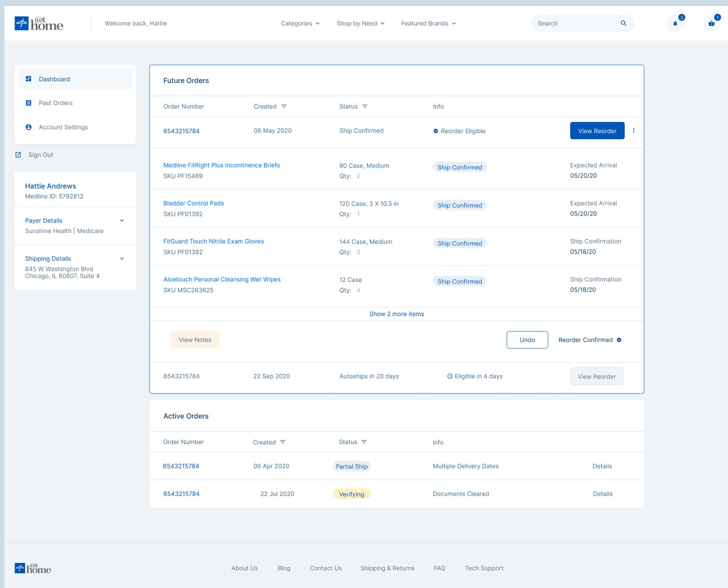The width and height of the screenshot is (728, 588).
Task: Open the Account Settings menu item
Action: coord(75,127)
